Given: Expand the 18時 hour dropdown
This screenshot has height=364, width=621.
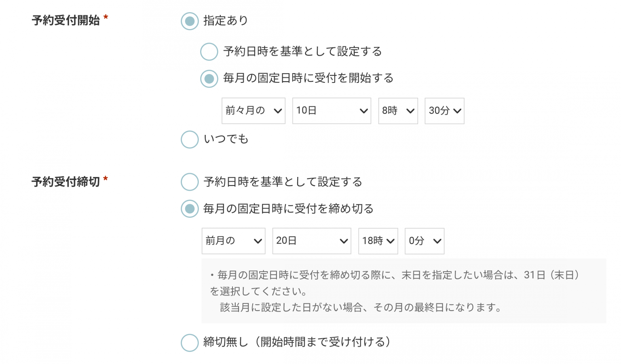Looking at the screenshot, I should (x=378, y=241).
